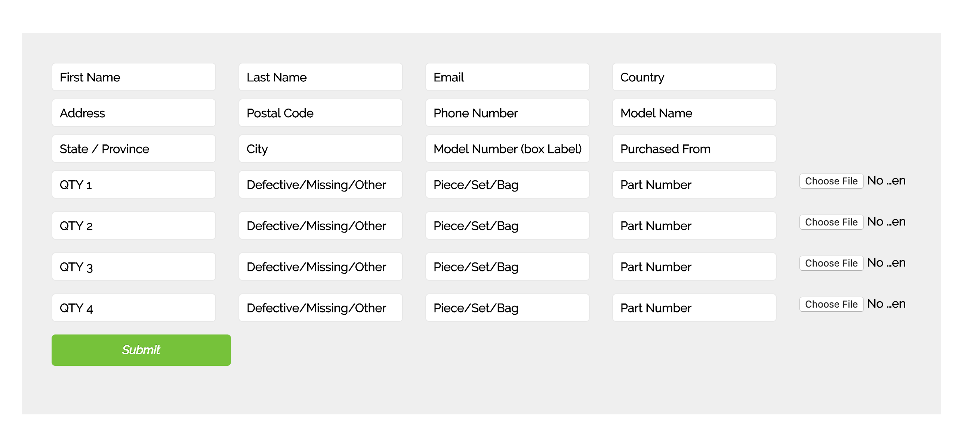
Task: Focus the State / Province field
Action: click(x=133, y=149)
